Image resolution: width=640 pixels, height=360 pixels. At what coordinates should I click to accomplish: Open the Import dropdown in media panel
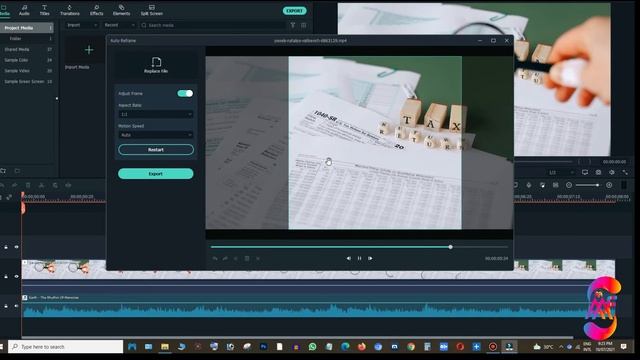[82, 25]
